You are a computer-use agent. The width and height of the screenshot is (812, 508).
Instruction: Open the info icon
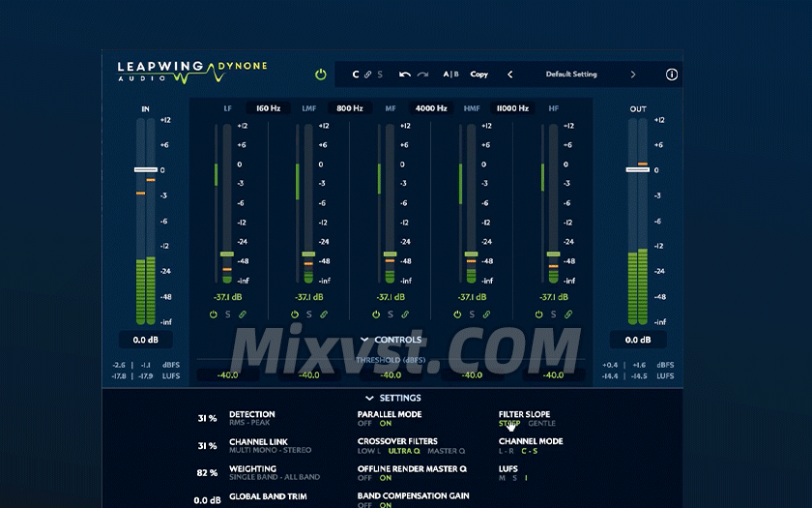671,75
